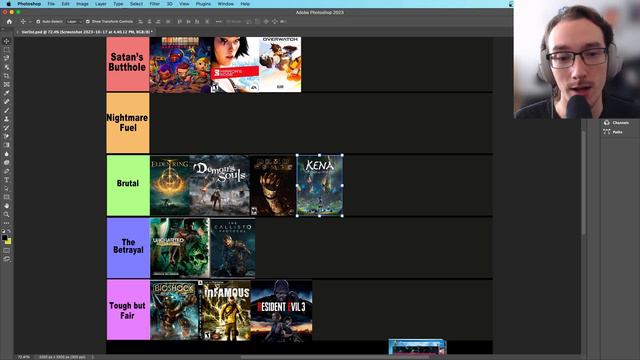The height and width of the screenshot is (360, 640).
Task: Click the Home icon in options bar
Action: [x=9, y=22]
